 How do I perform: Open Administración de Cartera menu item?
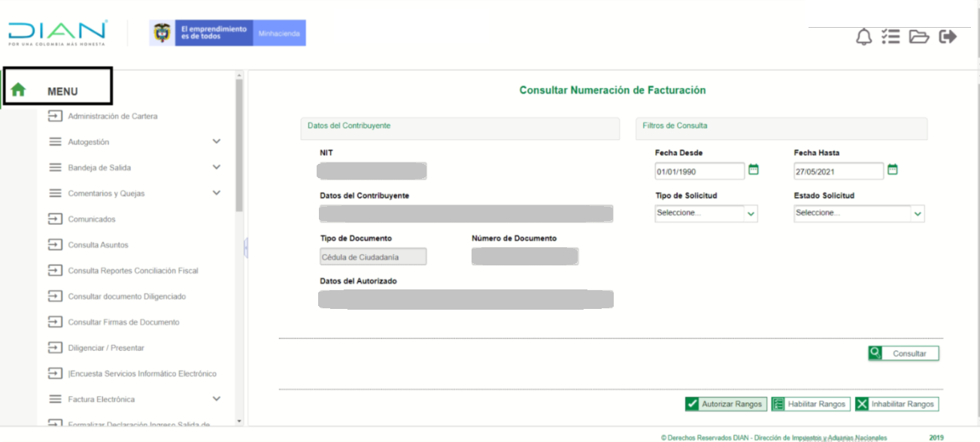[x=112, y=117]
